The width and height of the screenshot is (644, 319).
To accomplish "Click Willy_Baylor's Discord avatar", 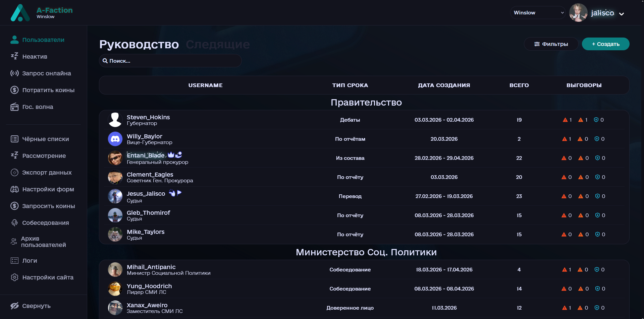I will pyautogui.click(x=115, y=139).
